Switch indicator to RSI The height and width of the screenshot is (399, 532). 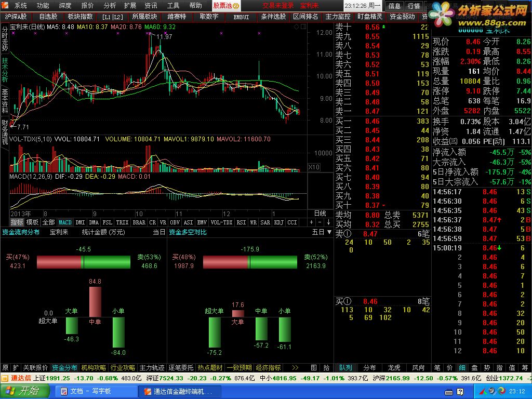241,222
